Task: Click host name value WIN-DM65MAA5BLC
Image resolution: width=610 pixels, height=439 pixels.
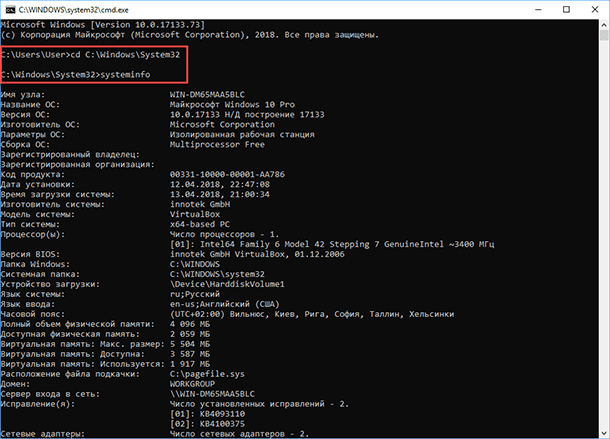Action: pyautogui.click(x=207, y=95)
